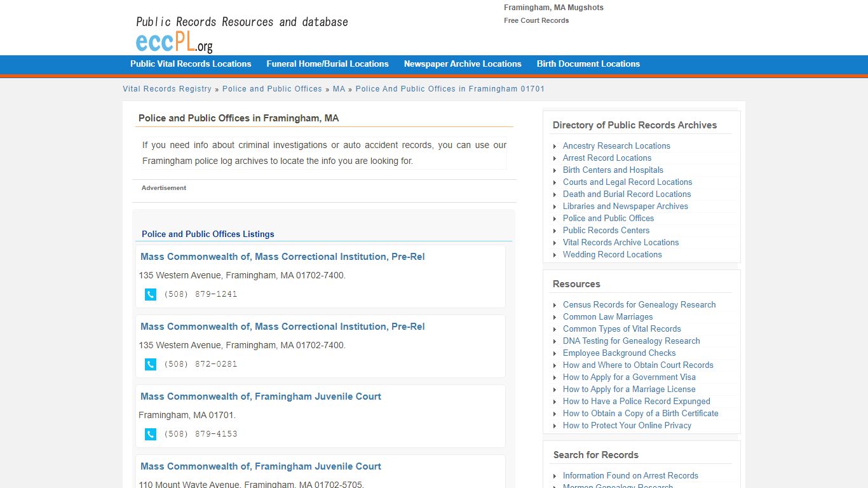Open Arrest Record Locations link
The height and width of the screenshot is (488, 868).
click(607, 158)
